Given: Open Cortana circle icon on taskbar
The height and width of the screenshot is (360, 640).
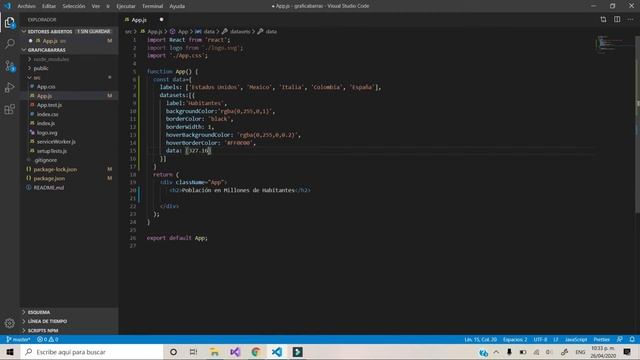Looking at the screenshot, I should pos(173,352).
